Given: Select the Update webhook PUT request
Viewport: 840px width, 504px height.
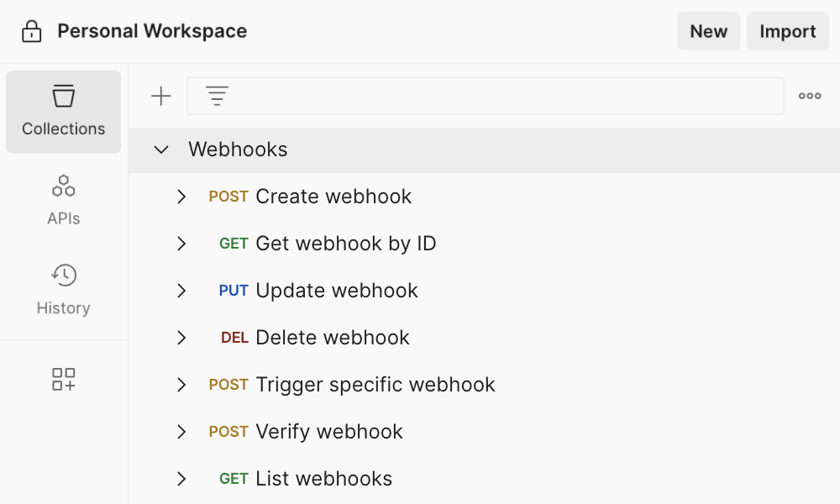Looking at the screenshot, I should click(336, 291).
